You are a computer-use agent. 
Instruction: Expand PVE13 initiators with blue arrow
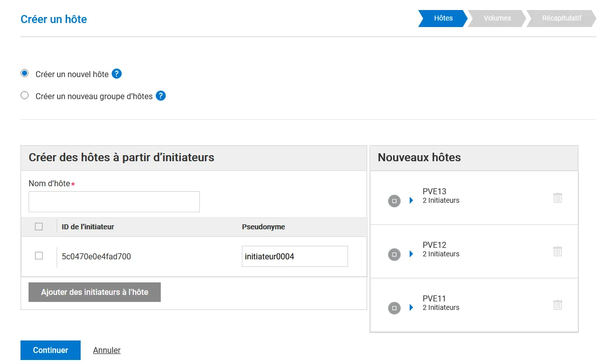[x=411, y=200]
